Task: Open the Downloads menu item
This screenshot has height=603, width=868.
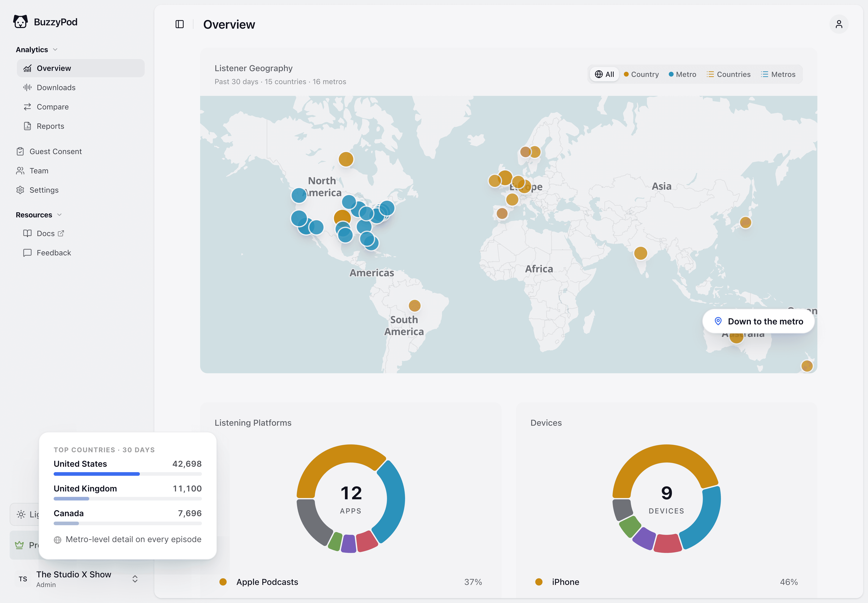Action: [80, 88]
